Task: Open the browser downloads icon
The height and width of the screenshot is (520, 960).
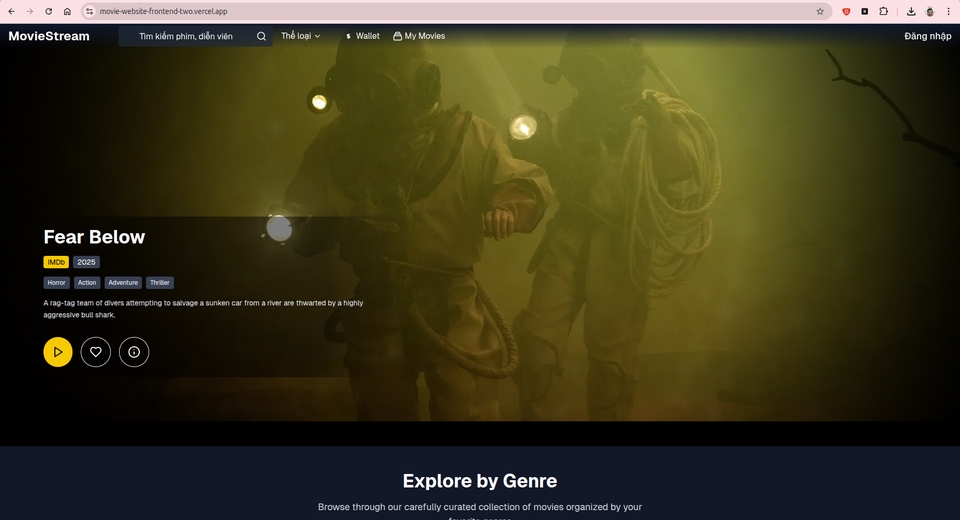Action: click(x=911, y=11)
